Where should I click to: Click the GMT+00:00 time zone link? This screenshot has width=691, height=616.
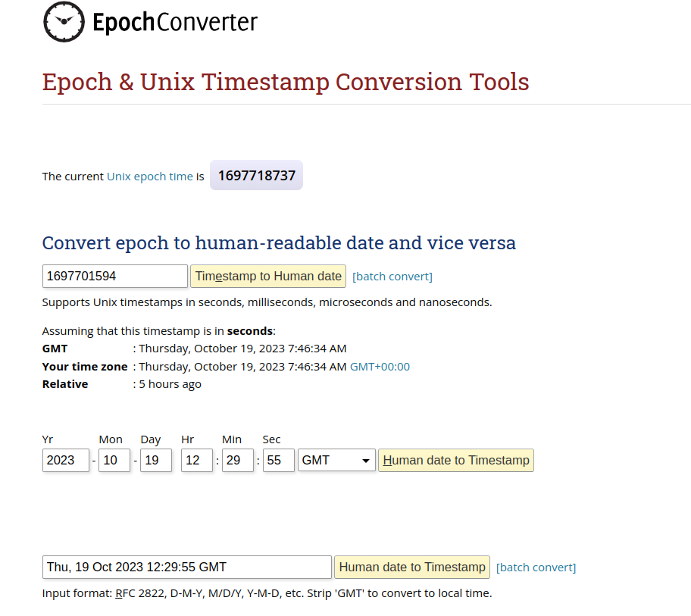[380, 367]
